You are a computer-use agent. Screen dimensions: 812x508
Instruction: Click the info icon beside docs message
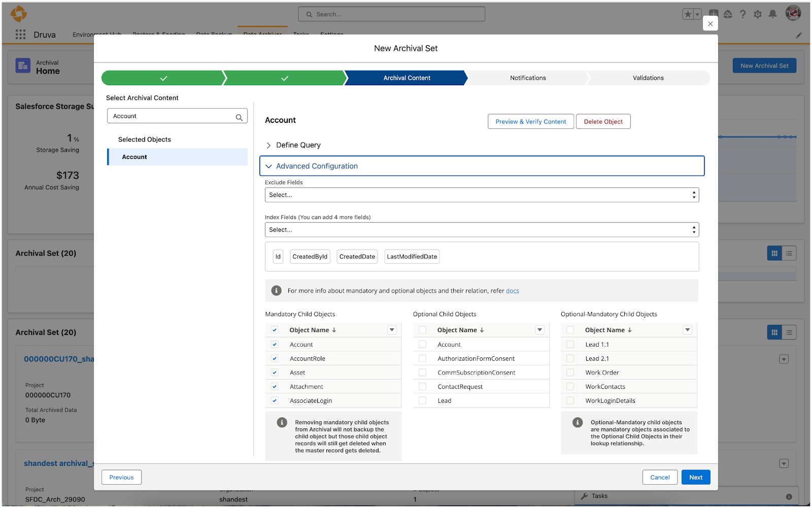pos(276,291)
